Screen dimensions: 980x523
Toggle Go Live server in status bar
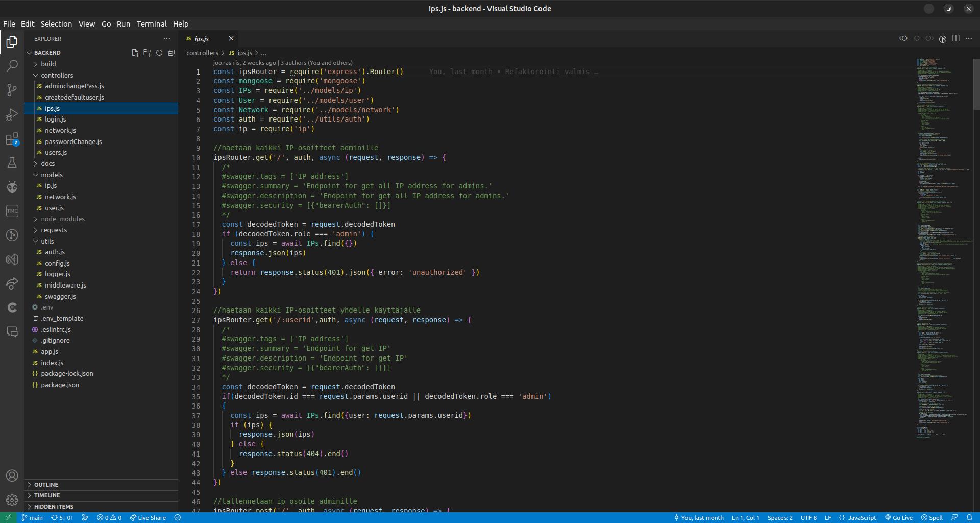(898, 517)
